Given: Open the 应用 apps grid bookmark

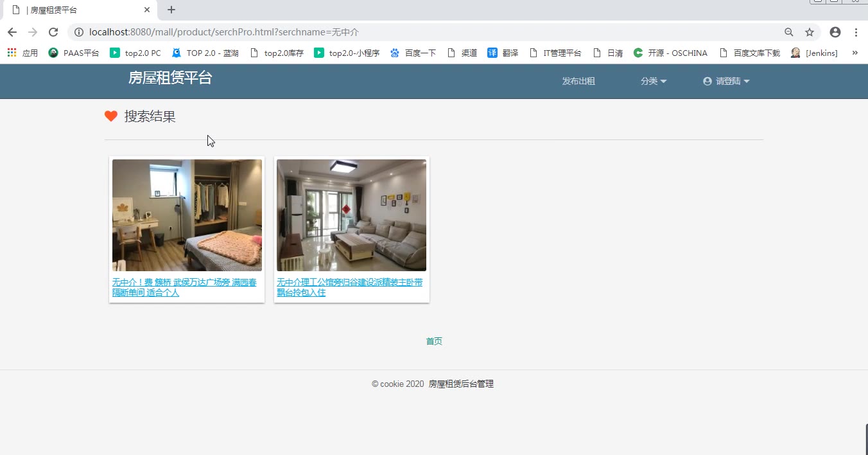Looking at the screenshot, I should [x=23, y=53].
